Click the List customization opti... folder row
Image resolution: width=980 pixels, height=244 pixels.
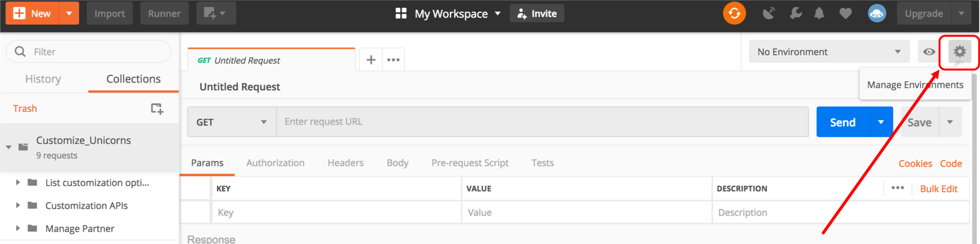pos(90,182)
